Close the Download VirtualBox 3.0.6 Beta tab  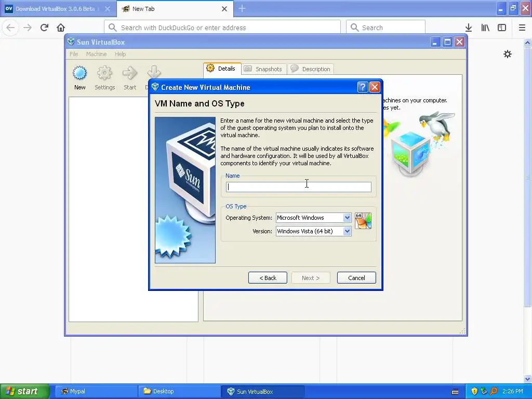[x=108, y=9]
